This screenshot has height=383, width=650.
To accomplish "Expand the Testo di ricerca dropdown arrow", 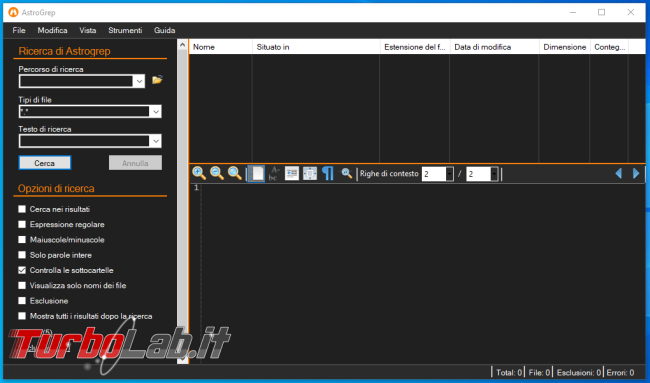I will pyautogui.click(x=155, y=141).
